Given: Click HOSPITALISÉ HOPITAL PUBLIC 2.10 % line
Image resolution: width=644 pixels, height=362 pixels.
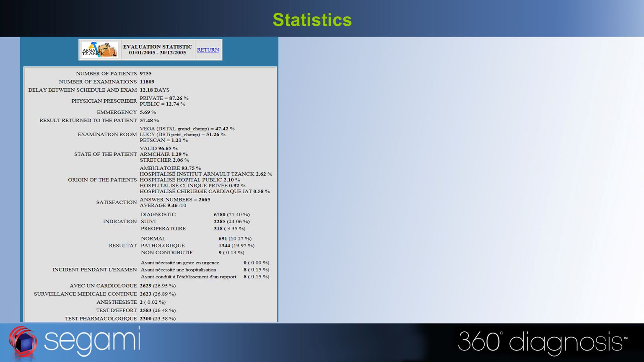Looking at the screenshot, I should click(x=190, y=180).
